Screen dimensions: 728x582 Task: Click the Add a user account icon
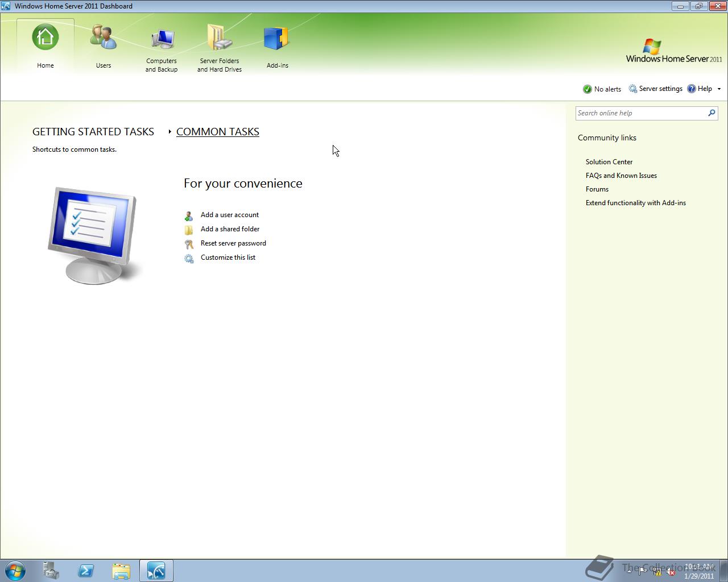click(189, 216)
